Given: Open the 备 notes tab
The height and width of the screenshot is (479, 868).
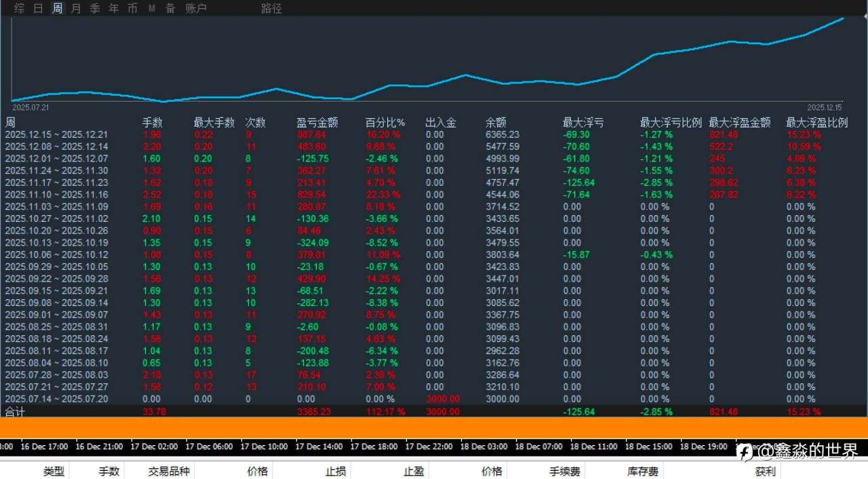Looking at the screenshot, I should point(170,8).
